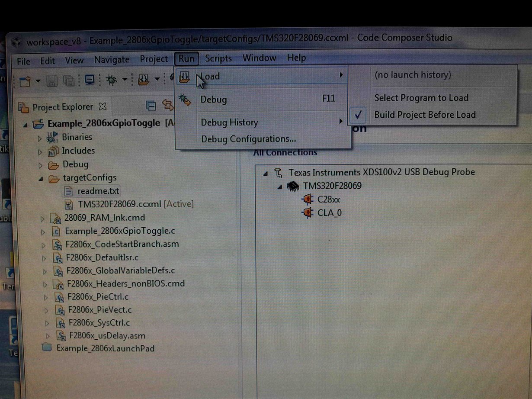Select the C28xx core

(329, 199)
